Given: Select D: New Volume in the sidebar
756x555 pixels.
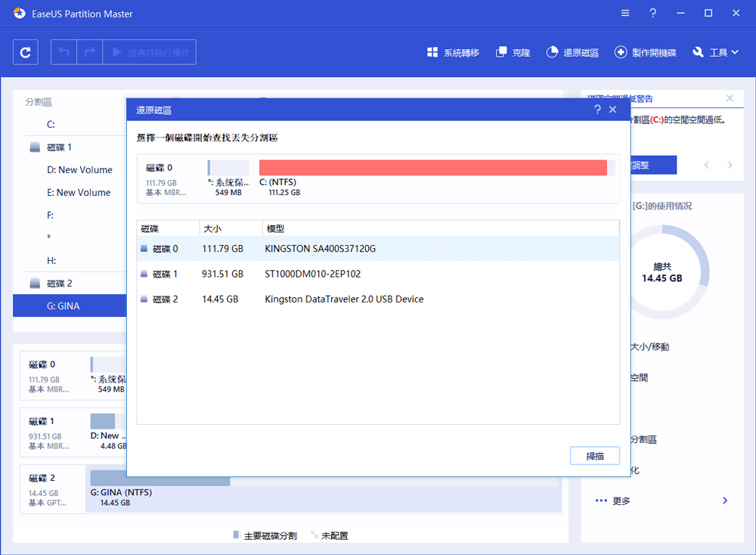Looking at the screenshot, I should [70, 169].
